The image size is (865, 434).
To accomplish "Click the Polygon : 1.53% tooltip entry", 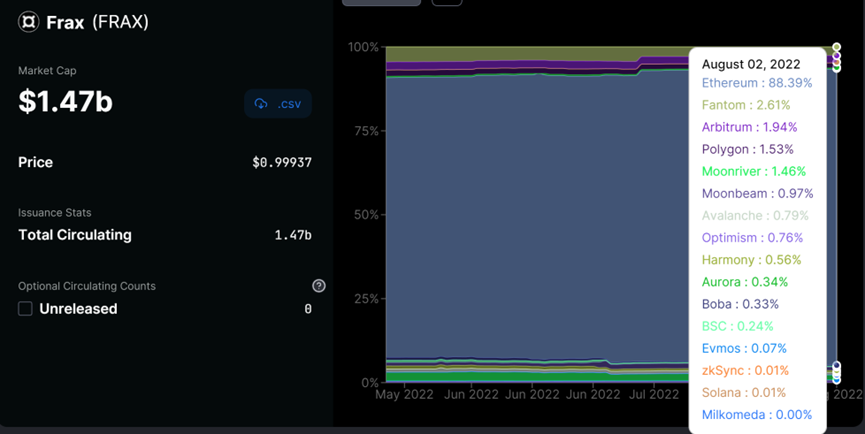I will point(747,149).
